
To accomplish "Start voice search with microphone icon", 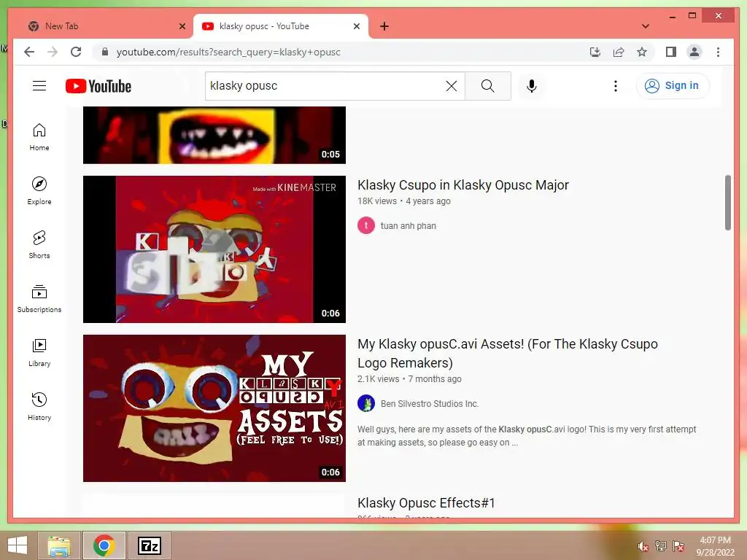I will (532, 86).
